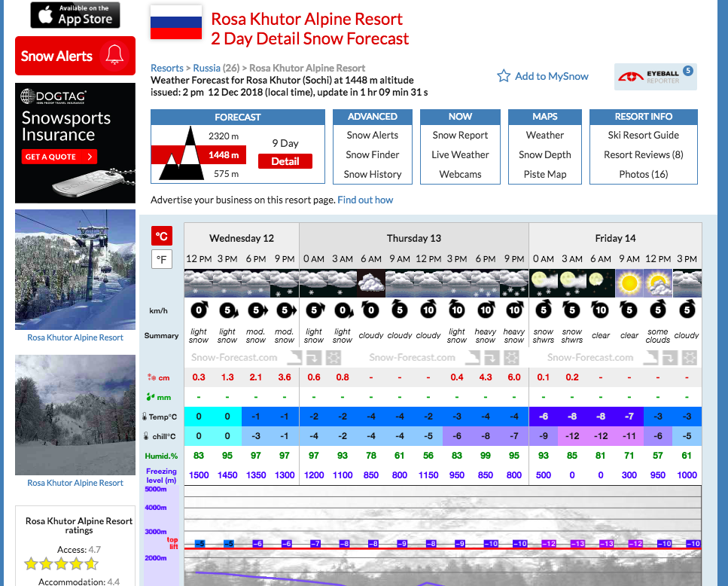The image size is (728, 586).
Task: Click the NOW panel header
Action: click(460, 117)
